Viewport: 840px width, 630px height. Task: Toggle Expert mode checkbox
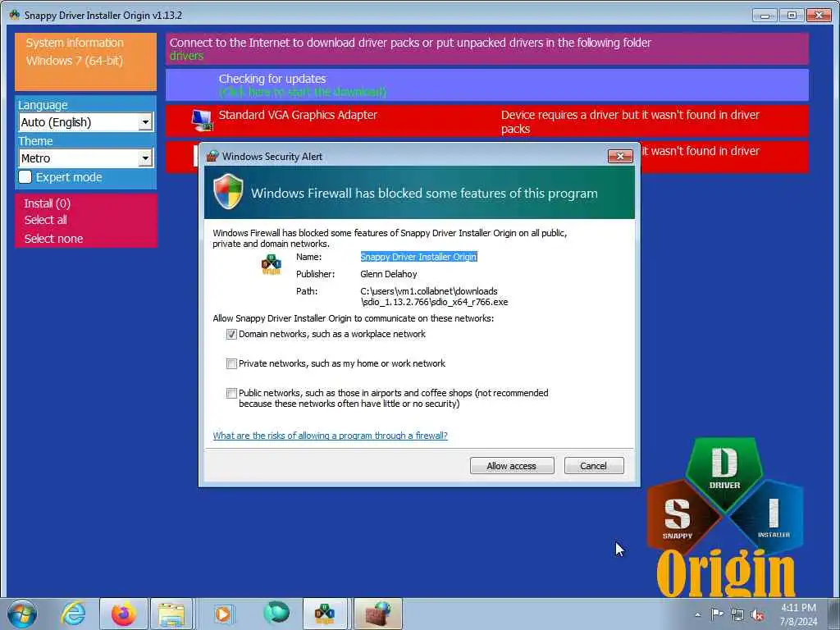point(25,177)
